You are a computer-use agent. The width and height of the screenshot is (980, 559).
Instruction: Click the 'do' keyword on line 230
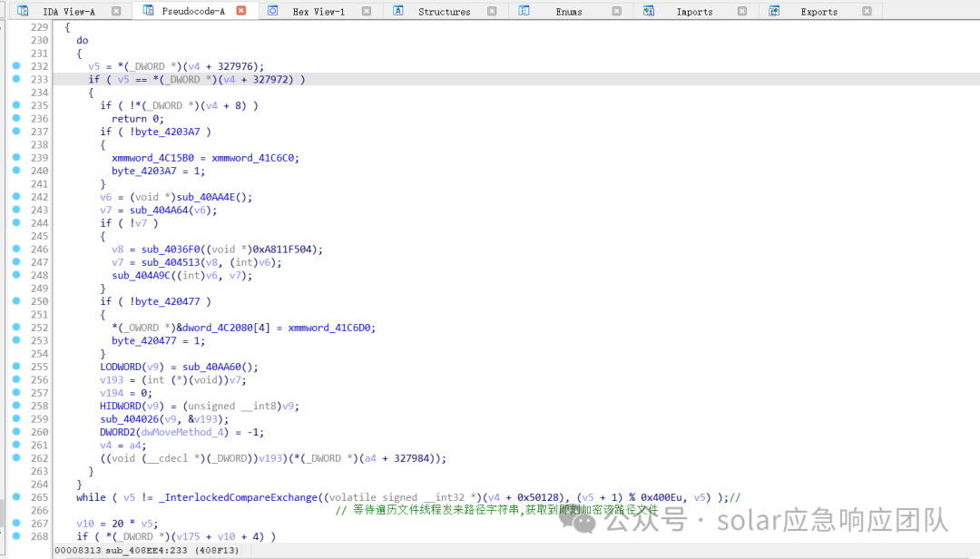click(83, 40)
